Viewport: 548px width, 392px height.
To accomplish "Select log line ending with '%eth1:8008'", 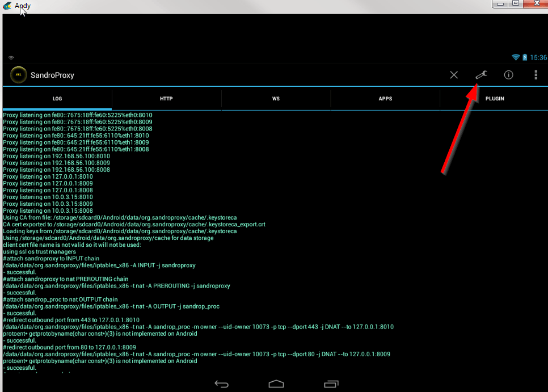I will [76, 149].
